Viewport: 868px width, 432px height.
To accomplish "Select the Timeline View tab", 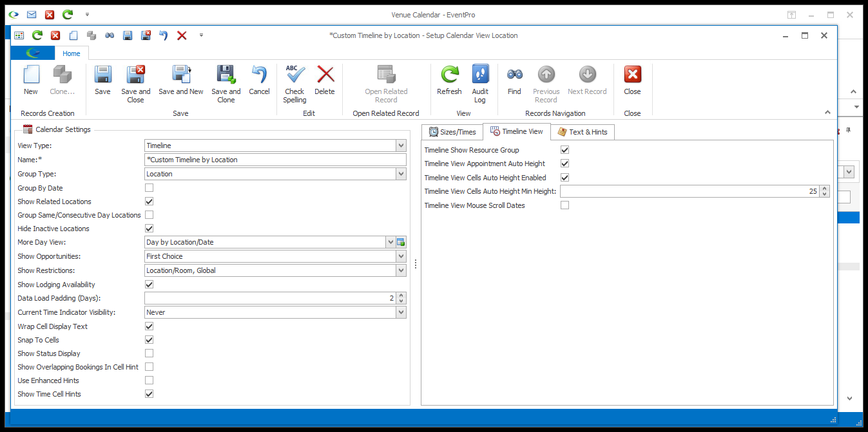I will (516, 131).
